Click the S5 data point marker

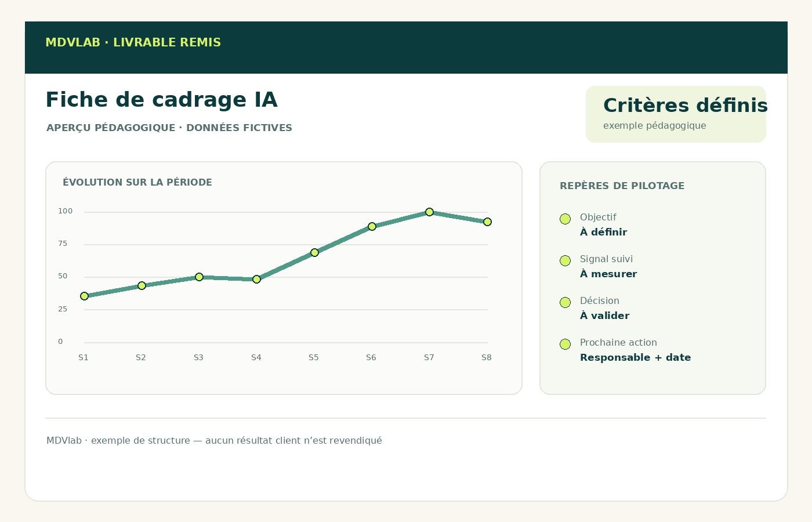(x=314, y=252)
